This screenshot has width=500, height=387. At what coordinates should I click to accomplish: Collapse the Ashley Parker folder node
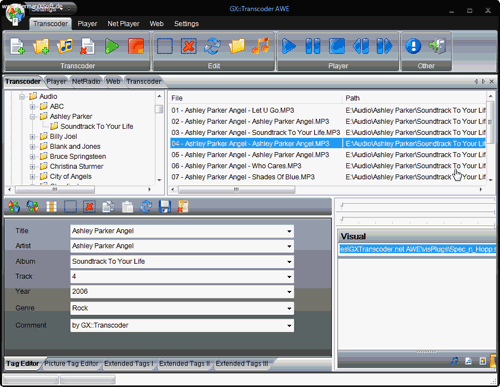click(32, 117)
